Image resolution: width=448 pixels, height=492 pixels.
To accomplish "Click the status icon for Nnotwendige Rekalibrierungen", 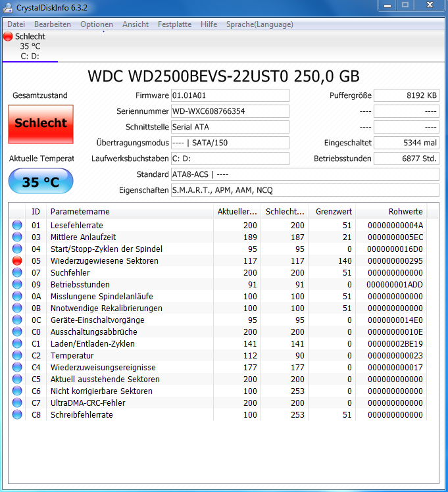I will (17, 308).
